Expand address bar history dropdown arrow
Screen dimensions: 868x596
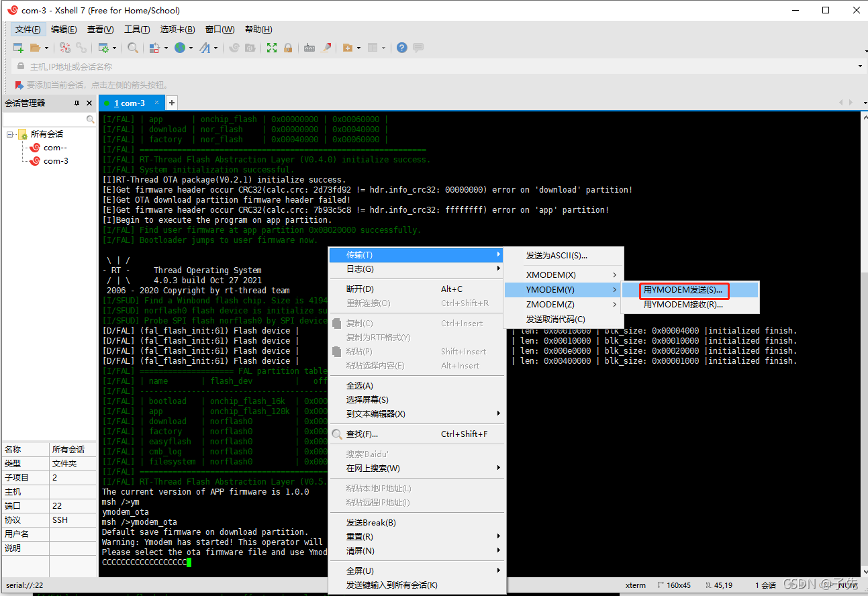[x=860, y=66]
